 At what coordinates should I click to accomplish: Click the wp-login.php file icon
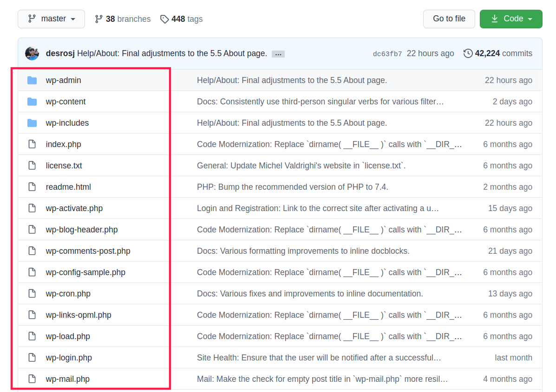32,358
